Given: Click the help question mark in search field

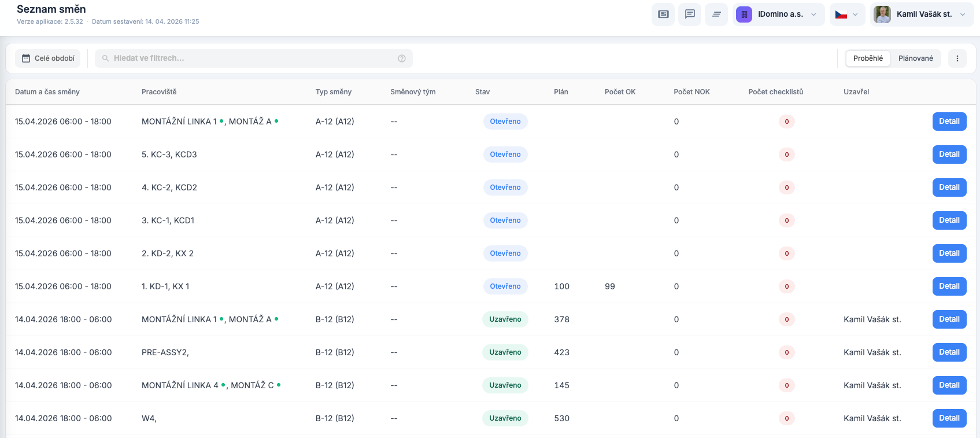Looking at the screenshot, I should pos(402,58).
